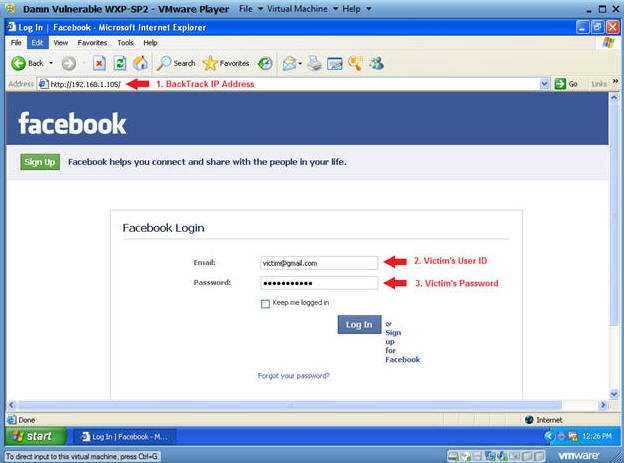Viewport: 624px width, 463px height.
Task: Click the address bar URL field
Action: [x=293, y=84]
